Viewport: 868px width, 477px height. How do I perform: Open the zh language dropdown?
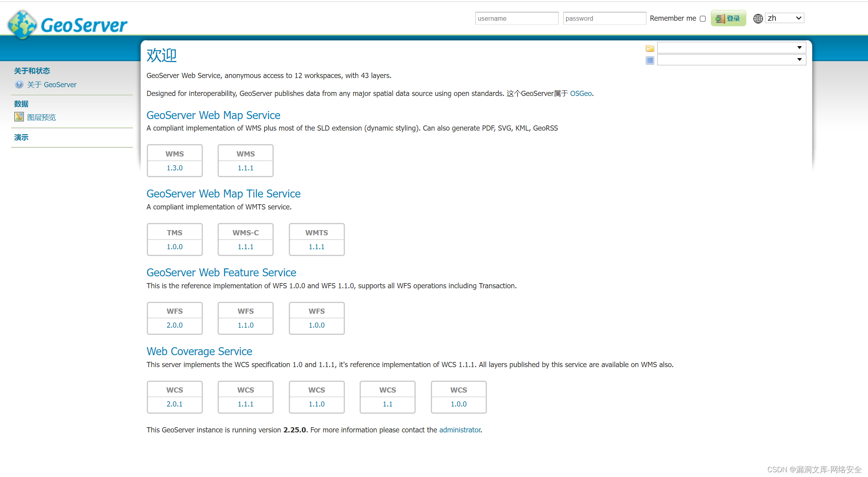point(784,18)
